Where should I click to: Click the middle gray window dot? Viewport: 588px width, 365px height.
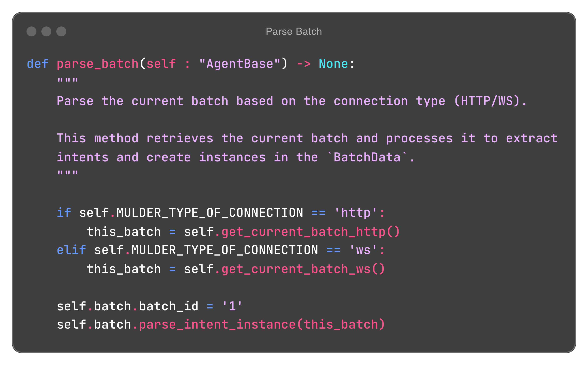[x=46, y=32]
